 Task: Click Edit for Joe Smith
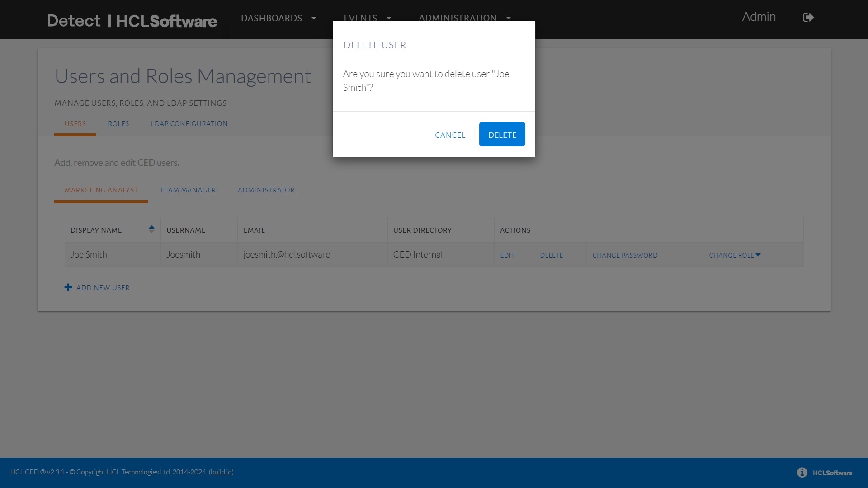[x=507, y=255]
